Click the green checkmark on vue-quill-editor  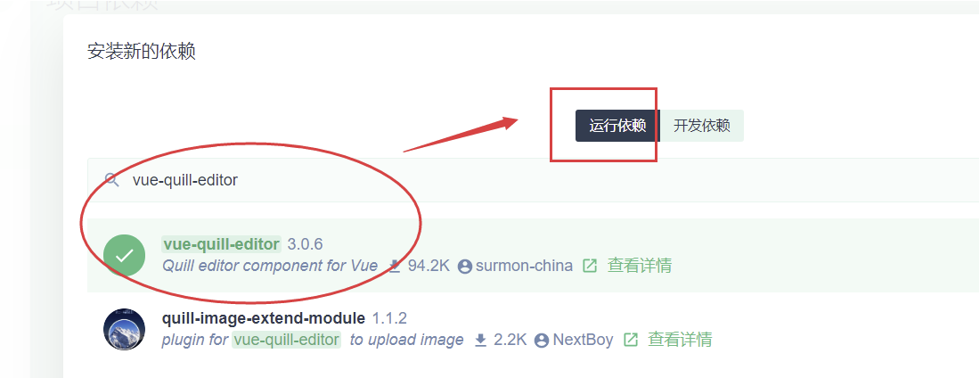tap(125, 255)
